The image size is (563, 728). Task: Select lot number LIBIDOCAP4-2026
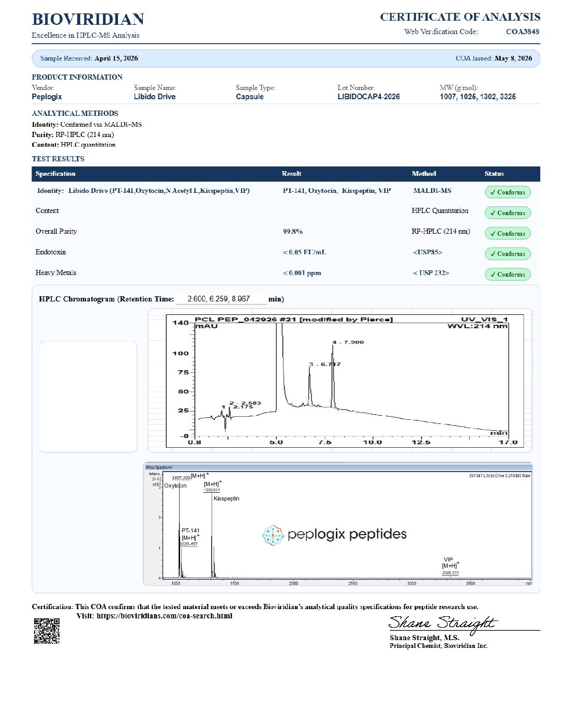[x=368, y=97]
